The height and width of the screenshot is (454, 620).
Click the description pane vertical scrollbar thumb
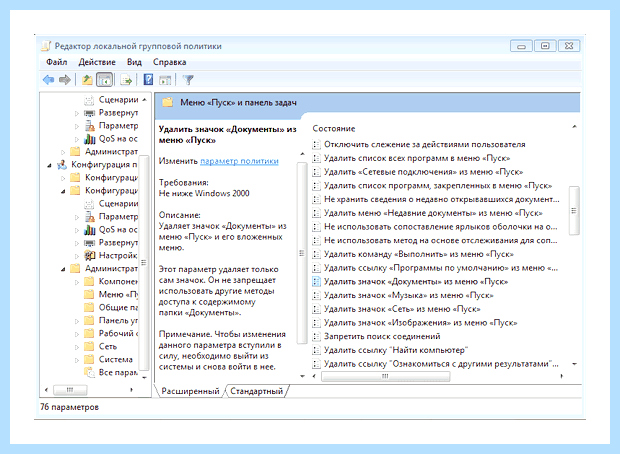[x=302, y=253]
